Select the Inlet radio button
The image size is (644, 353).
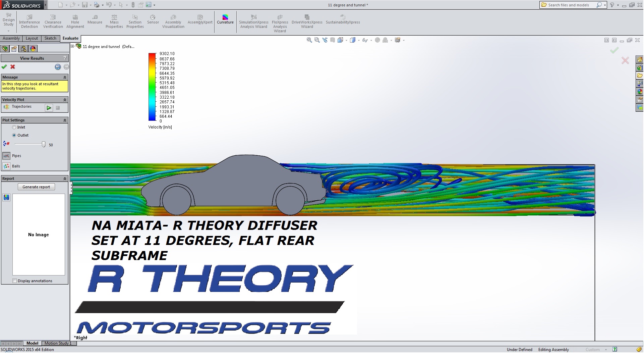14,127
